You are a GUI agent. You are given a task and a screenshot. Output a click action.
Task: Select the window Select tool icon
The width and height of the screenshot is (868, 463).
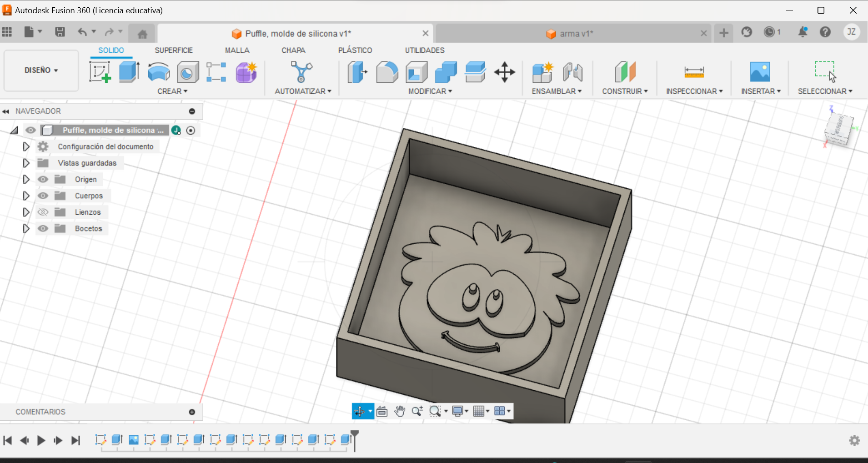pyautogui.click(x=825, y=72)
